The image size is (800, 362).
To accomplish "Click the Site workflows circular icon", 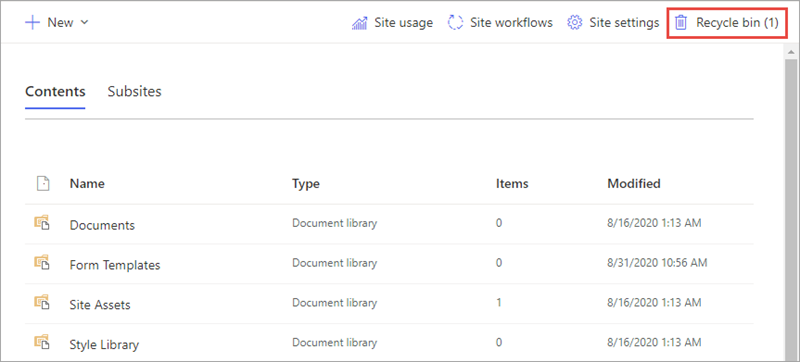I will 455,23.
